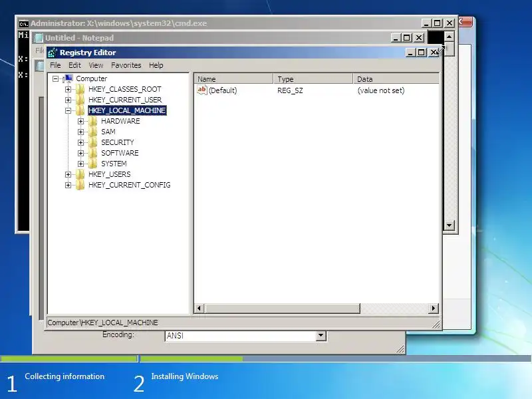
Task: Select the HKEY_LOCAL_MACHINE tree label
Action: coord(127,110)
